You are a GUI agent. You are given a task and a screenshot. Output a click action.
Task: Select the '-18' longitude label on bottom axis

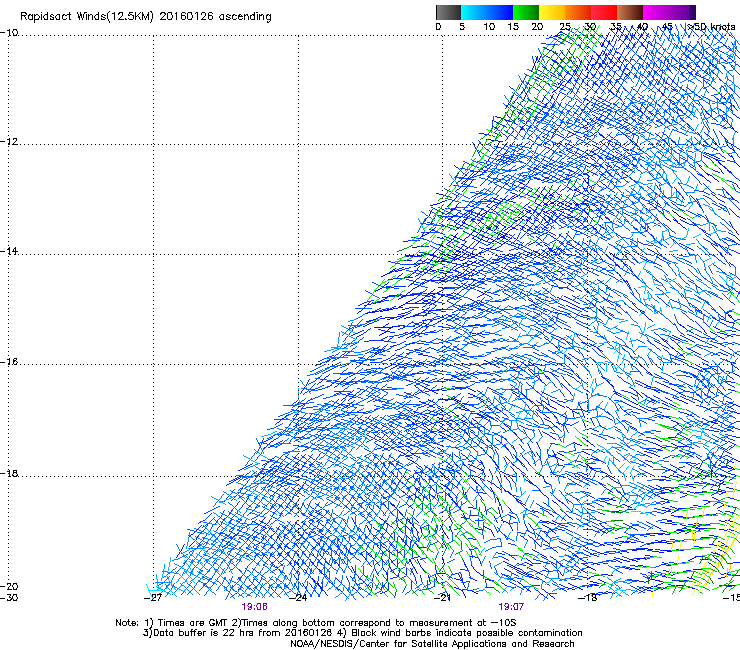(588, 598)
